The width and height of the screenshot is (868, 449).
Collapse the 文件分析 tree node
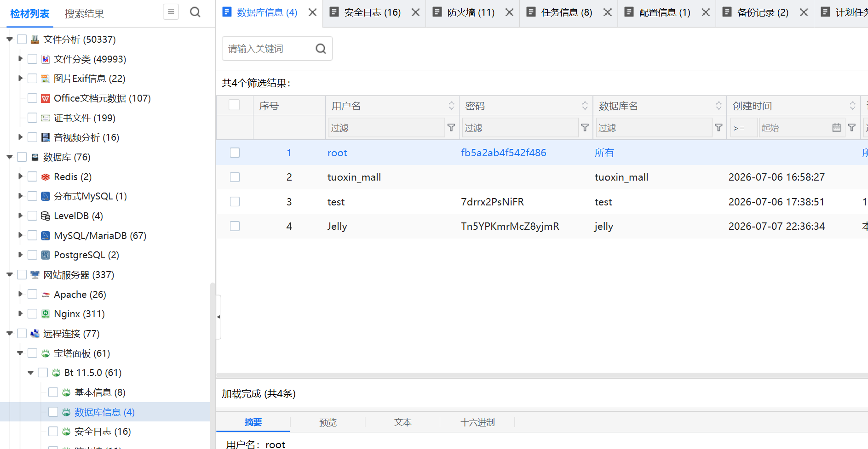coord(10,40)
